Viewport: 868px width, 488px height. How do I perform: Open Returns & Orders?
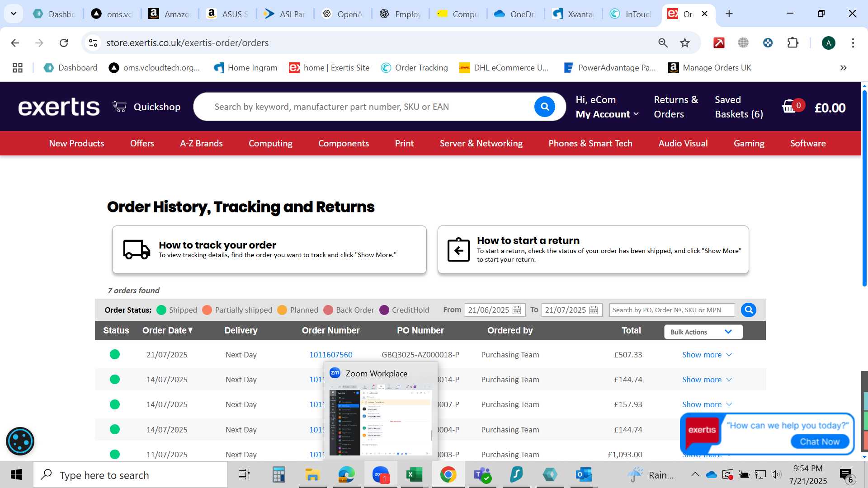(676, 107)
